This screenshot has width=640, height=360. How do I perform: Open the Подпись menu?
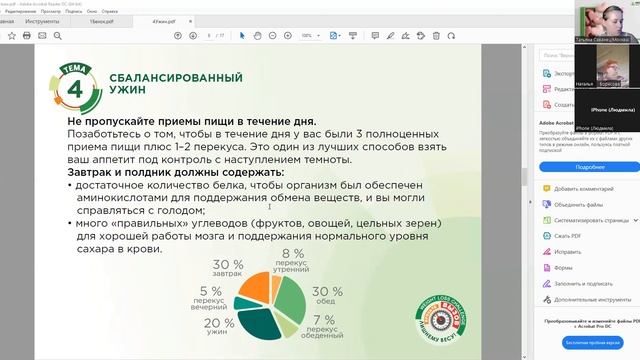pos(73,11)
